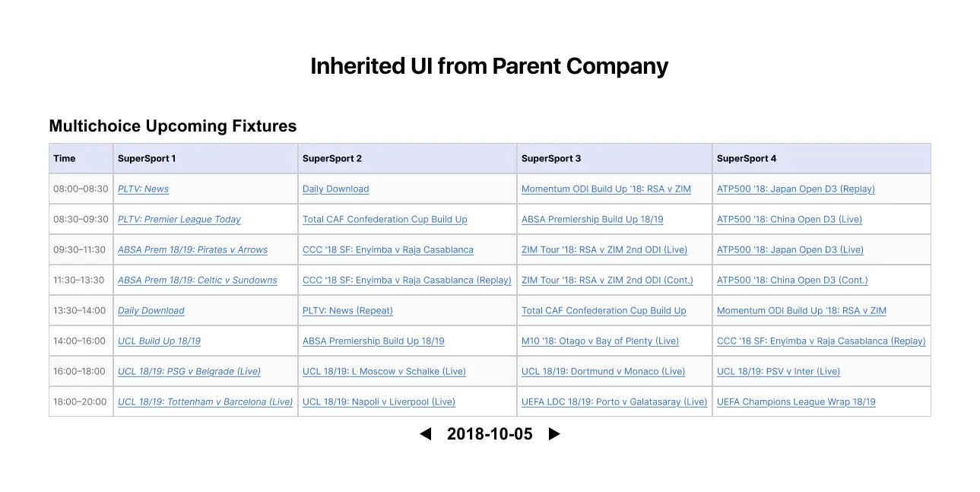Image resolution: width=980 pixels, height=492 pixels.
Task: Open CCC '18 SF: Enyimba v Raja Casablanca
Action: pos(388,249)
